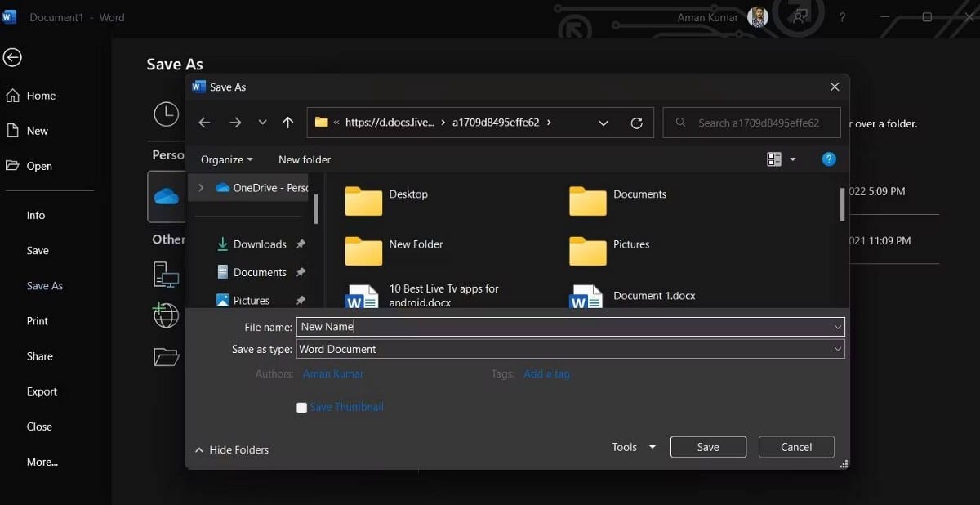This screenshot has height=505, width=980.
Task: Click the author Aman Kumar
Action: point(333,373)
